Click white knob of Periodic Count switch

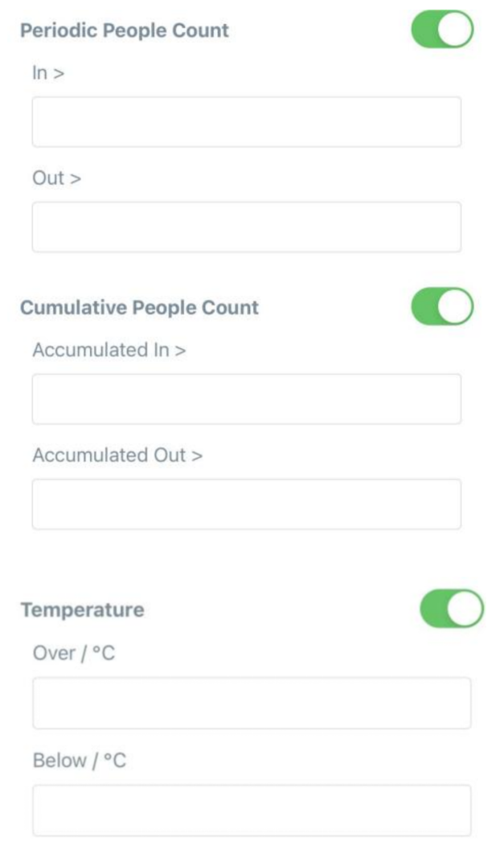tap(457, 30)
